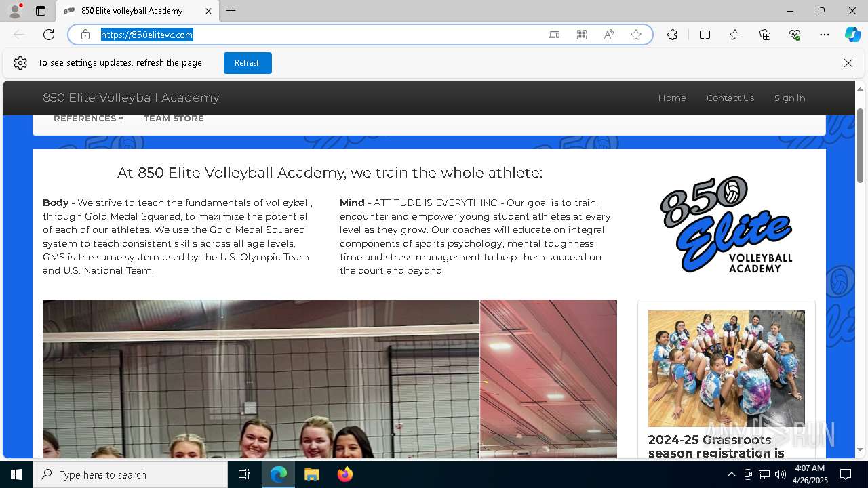Add this page to favorites star

click(636, 35)
